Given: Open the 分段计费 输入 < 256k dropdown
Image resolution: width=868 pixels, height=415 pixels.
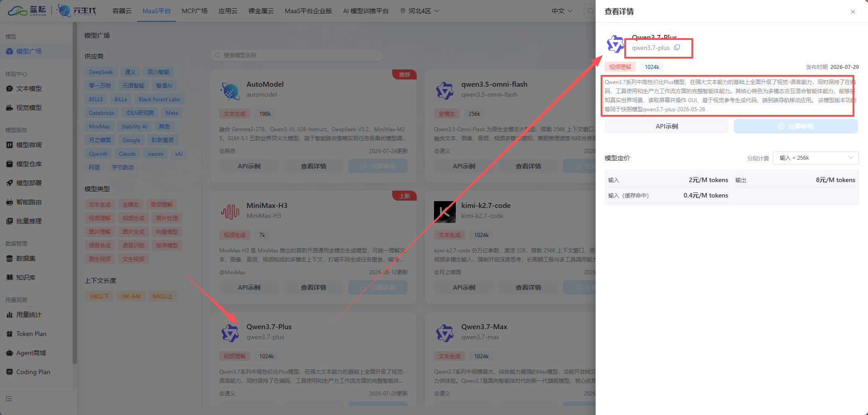Looking at the screenshot, I should pyautogui.click(x=815, y=158).
